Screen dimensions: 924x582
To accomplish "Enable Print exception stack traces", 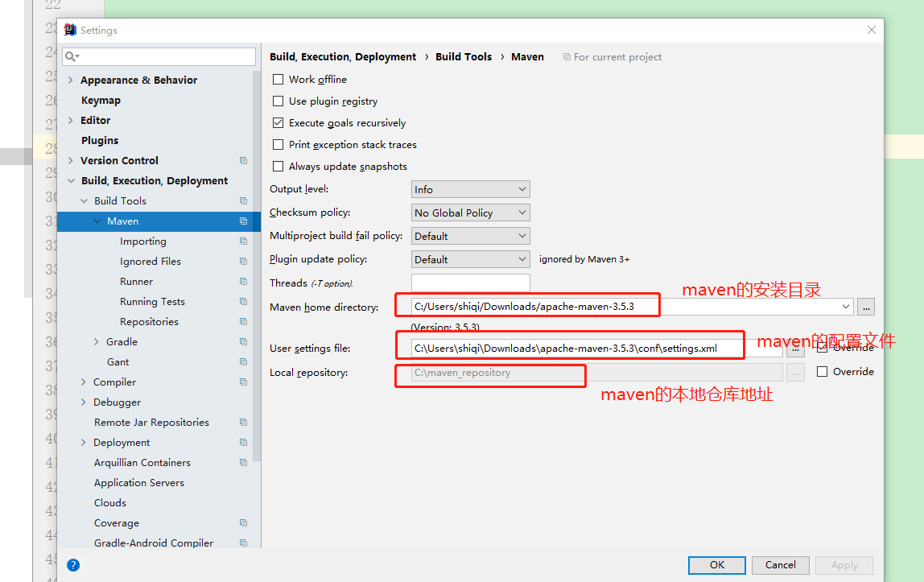I will pyautogui.click(x=278, y=145).
